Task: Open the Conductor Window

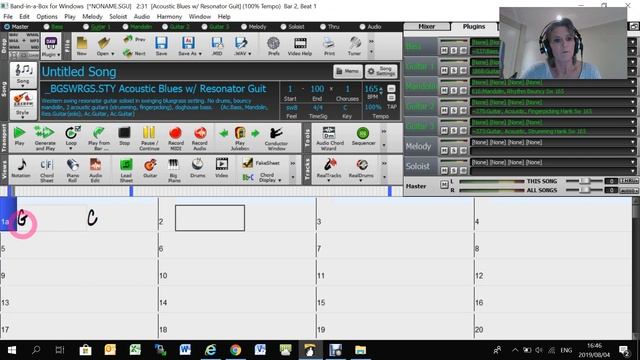Action: (276, 138)
